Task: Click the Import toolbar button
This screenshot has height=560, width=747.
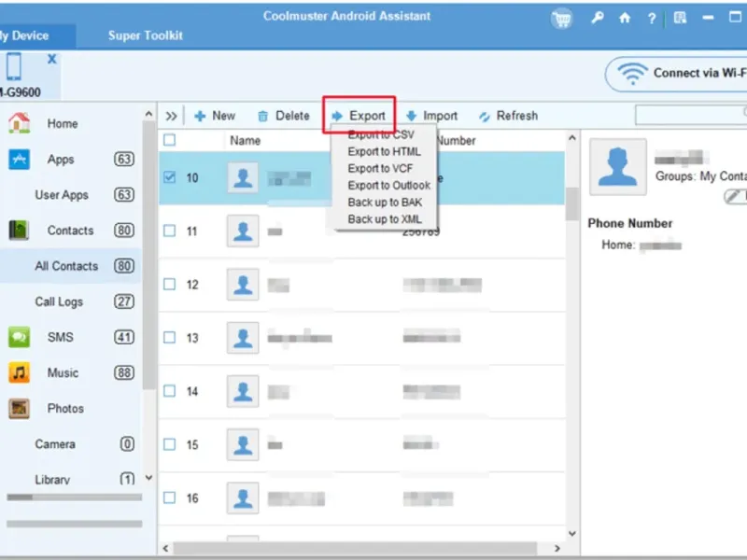Action: point(432,116)
